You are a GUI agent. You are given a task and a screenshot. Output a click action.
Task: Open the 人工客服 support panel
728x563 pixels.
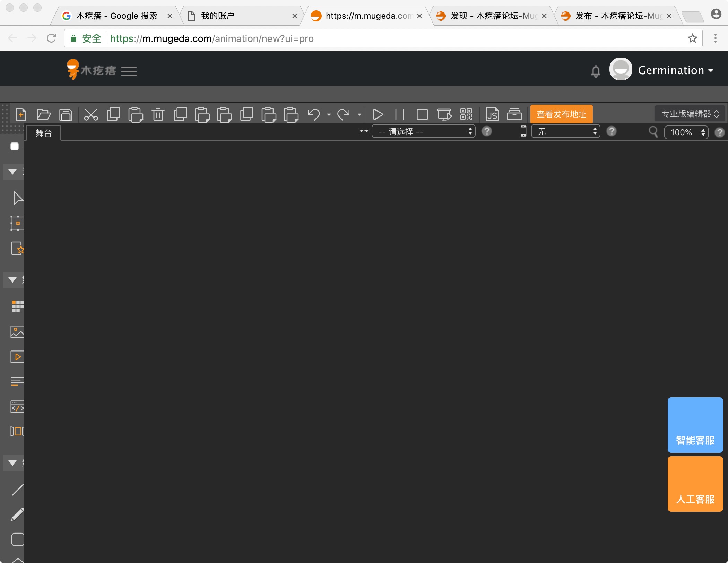[x=695, y=484]
